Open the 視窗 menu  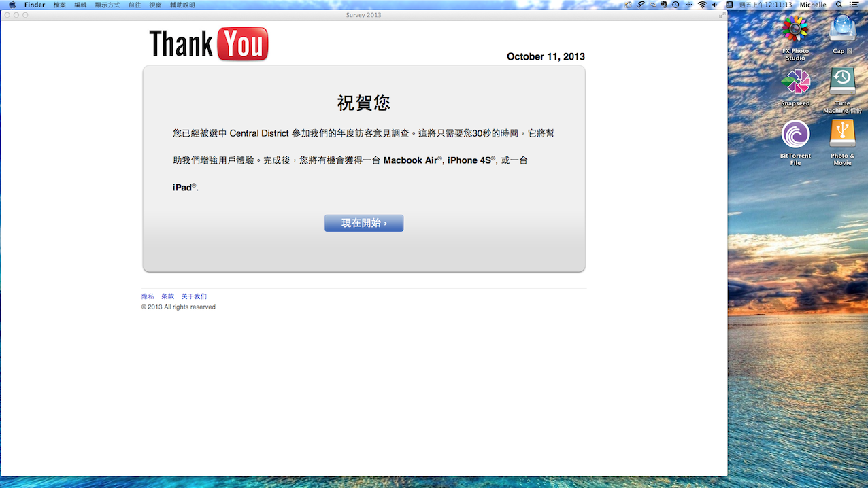(x=155, y=5)
